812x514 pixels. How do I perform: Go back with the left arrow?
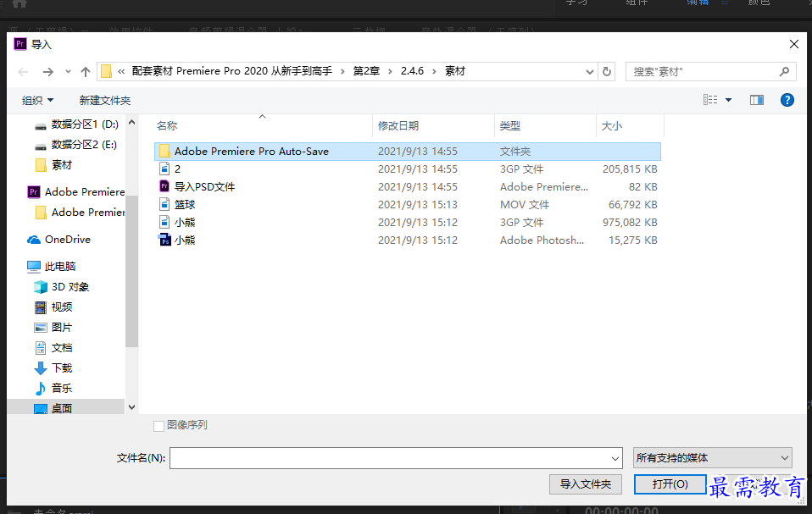pyautogui.click(x=23, y=72)
